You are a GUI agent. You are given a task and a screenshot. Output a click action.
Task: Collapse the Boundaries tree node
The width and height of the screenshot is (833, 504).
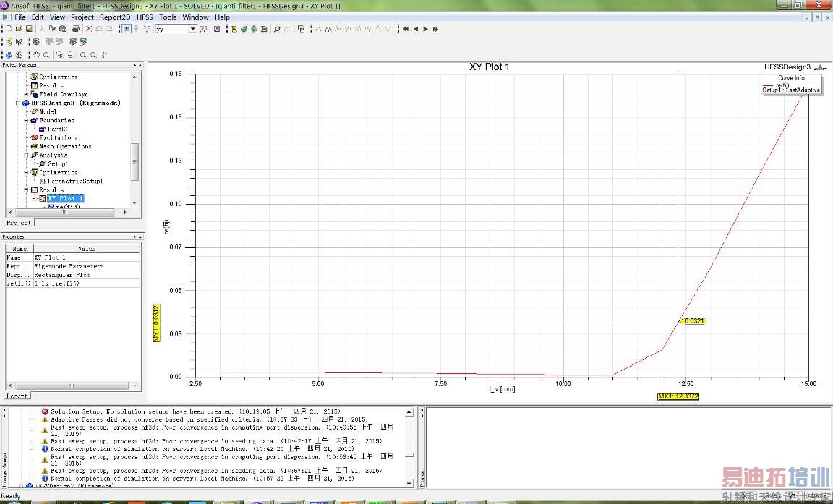coord(27,121)
